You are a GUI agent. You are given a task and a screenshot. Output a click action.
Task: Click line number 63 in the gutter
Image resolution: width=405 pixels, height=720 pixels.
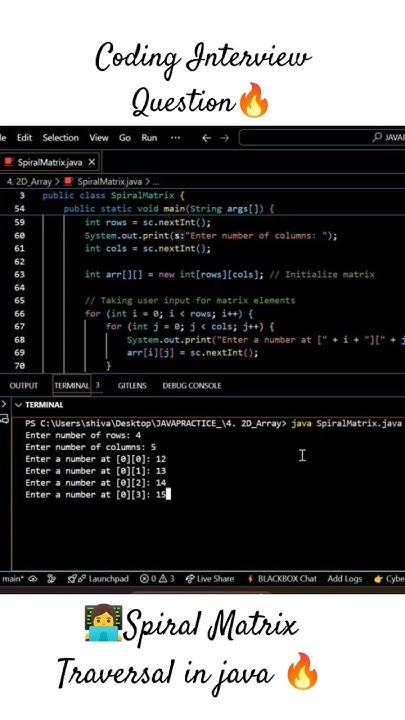(x=19, y=275)
